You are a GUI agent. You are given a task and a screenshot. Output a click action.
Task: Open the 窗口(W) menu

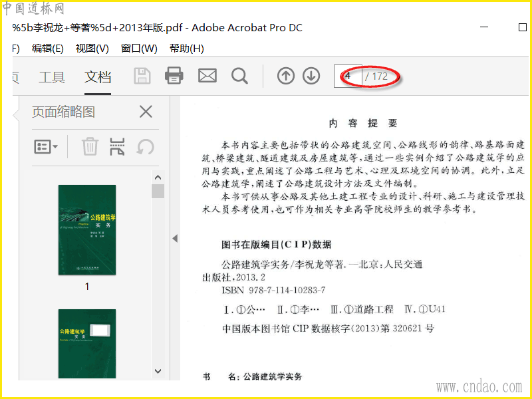(x=139, y=49)
